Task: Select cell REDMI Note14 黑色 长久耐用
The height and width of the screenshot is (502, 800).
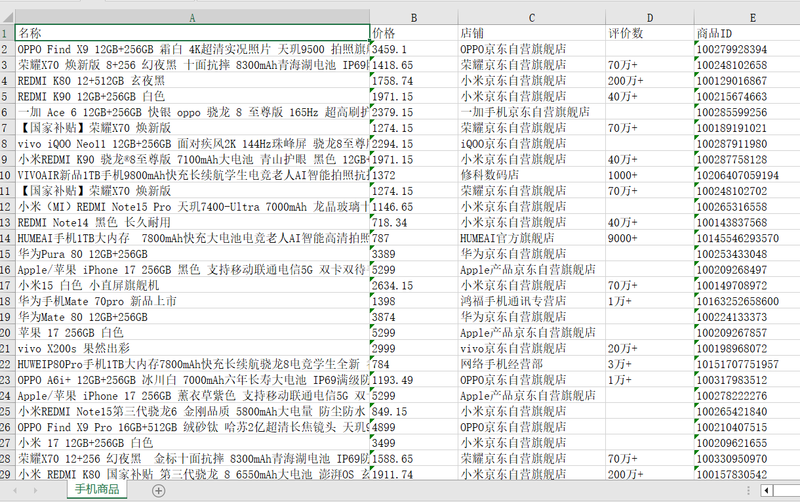Action: (x=192, y=222)
